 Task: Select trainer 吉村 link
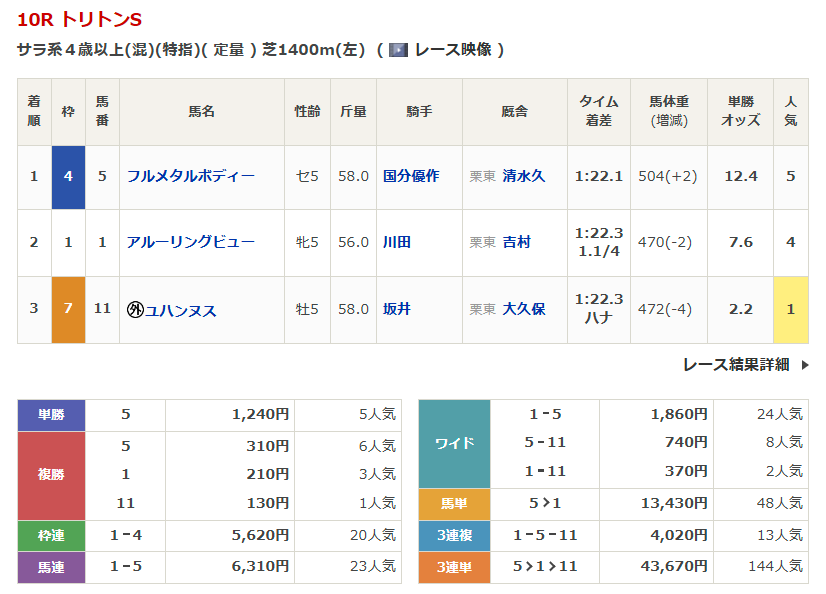(x=516, y=242)
